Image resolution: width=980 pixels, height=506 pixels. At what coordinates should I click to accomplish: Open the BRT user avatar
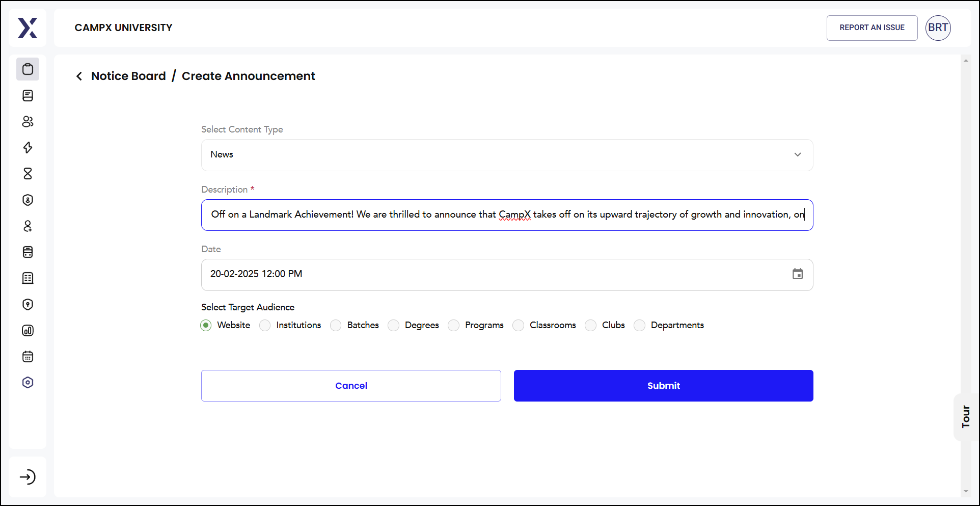(938, 28)
